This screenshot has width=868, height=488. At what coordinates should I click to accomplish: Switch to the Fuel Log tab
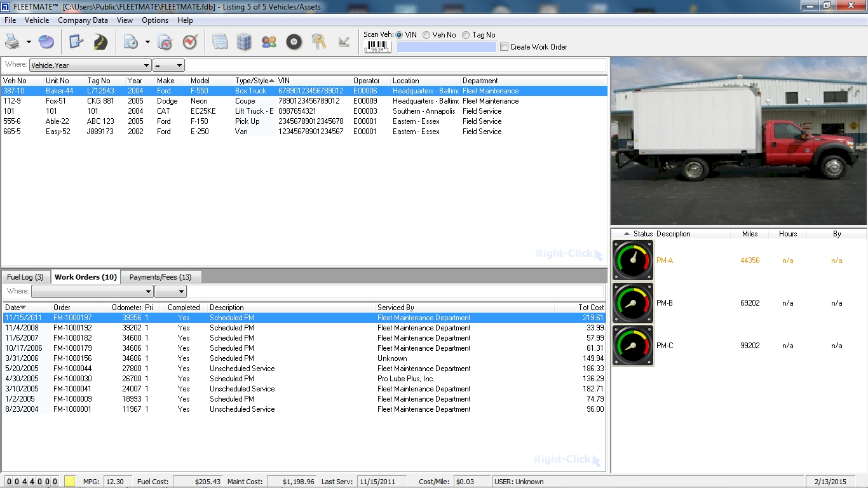pyautogui.click(x=25, y=276)
